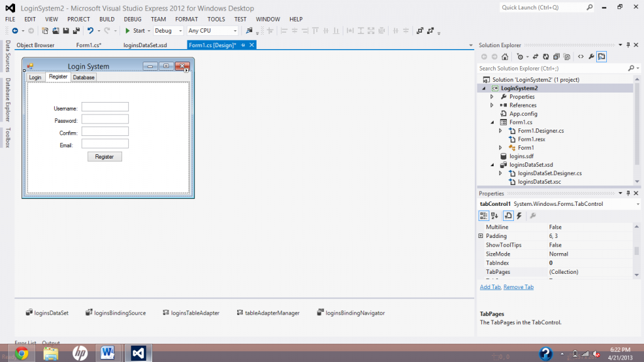Open the BUILD menu
This screenshot has width=644, height=362.
click(x=107, y=20)
